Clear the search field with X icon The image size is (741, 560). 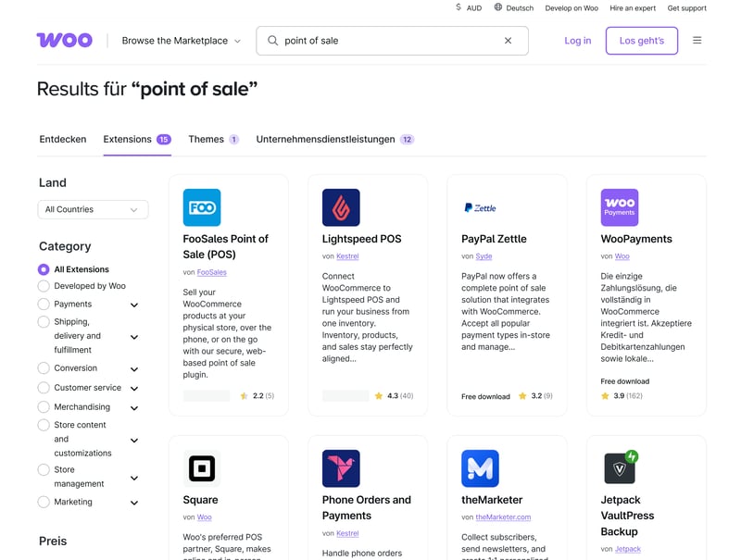[508, 41]
